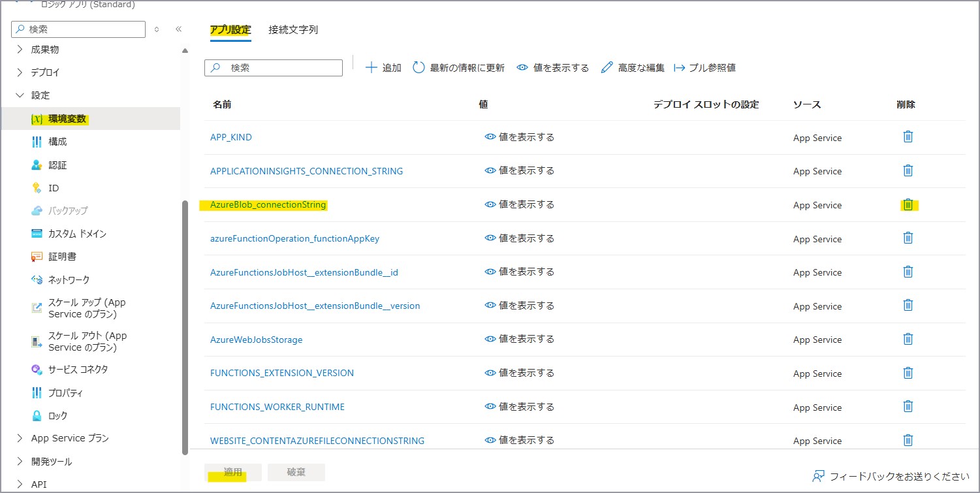
Task: Open 高度な編集 editor
Action: (x=632, y=68)
